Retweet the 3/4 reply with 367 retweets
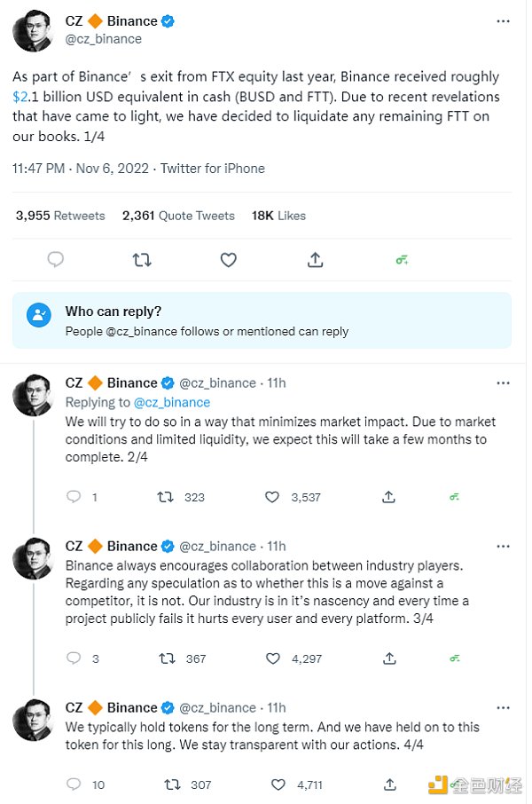 click(167, 658)
